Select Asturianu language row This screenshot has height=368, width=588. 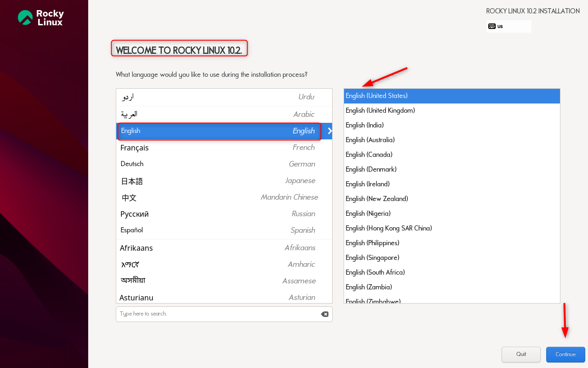pyautogui.click(x=224, y=297)
